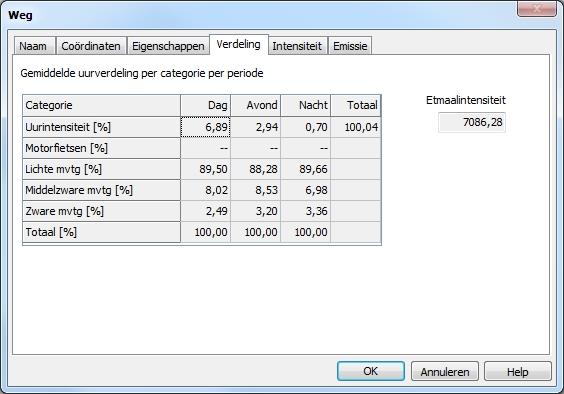Image resolution: width=564 pixels, height=394 pixels.
Task: Select Middelzware mvtg Avond value 8,53
Action: 256,190
